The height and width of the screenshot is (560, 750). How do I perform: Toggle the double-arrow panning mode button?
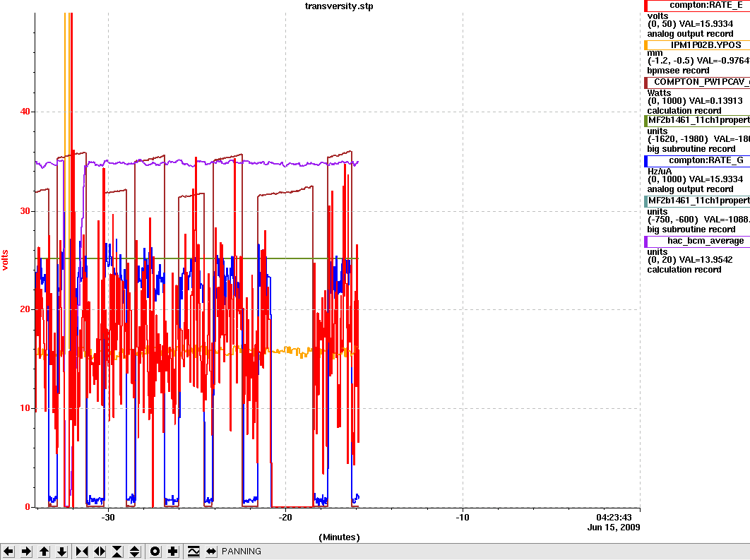pyautogui.click(x=211, y=552)
